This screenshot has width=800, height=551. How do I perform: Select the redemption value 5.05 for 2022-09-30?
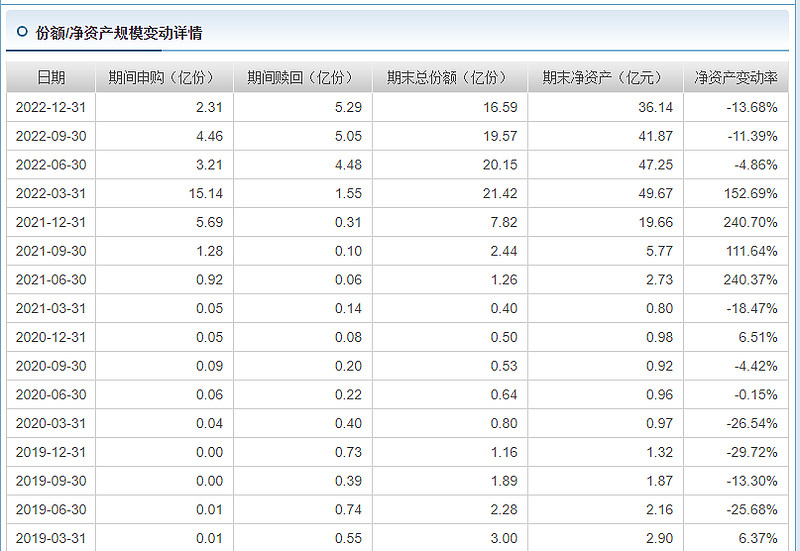(348, 136)
